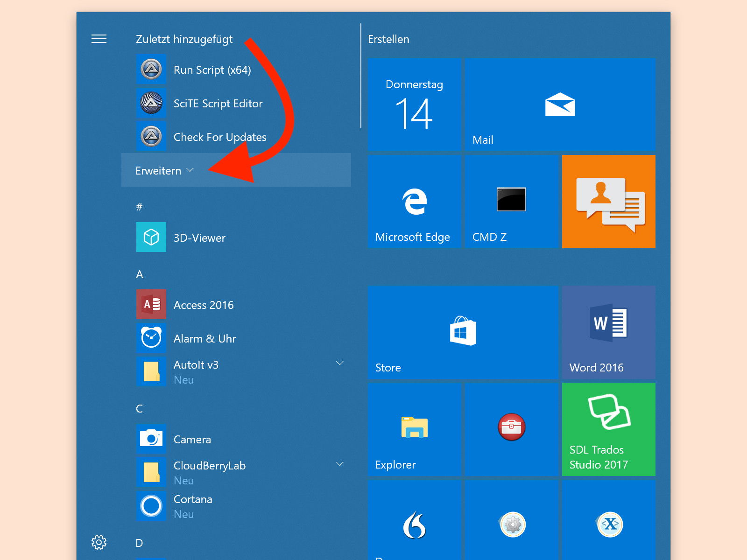This screenshot has height=560, width=747.
Task: Jump via the # letter header
Action: (139, 207)
